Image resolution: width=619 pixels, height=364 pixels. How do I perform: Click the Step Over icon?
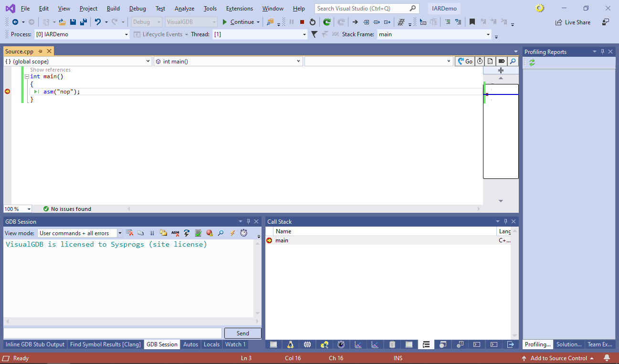tap(377, 22)
